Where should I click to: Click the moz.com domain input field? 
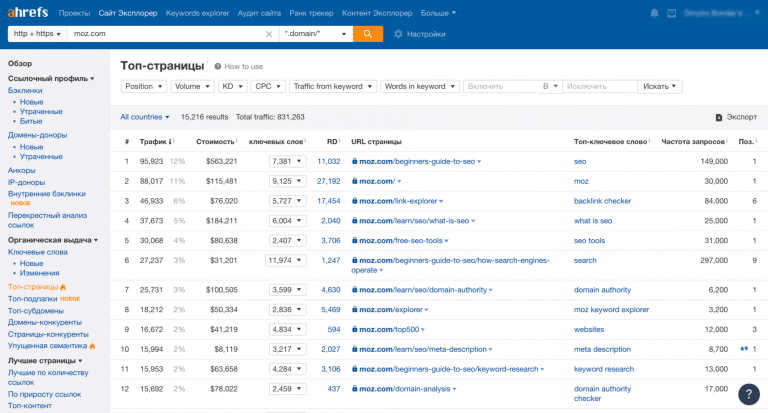pyautogui.click(x=166, y=34)
